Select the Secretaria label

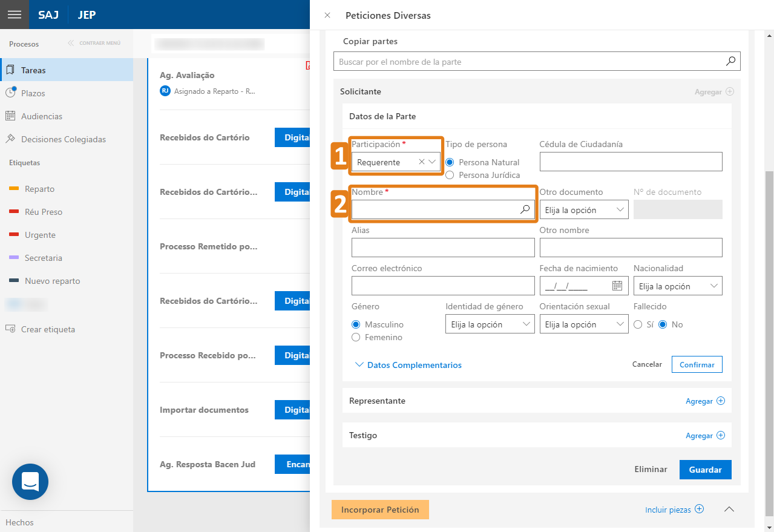click(44, 258)
